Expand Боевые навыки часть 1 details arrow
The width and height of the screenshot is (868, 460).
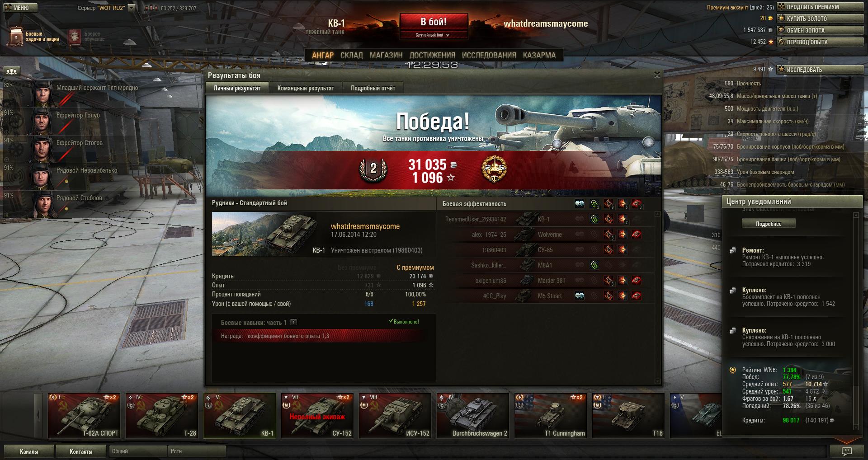tap(294, 322)
